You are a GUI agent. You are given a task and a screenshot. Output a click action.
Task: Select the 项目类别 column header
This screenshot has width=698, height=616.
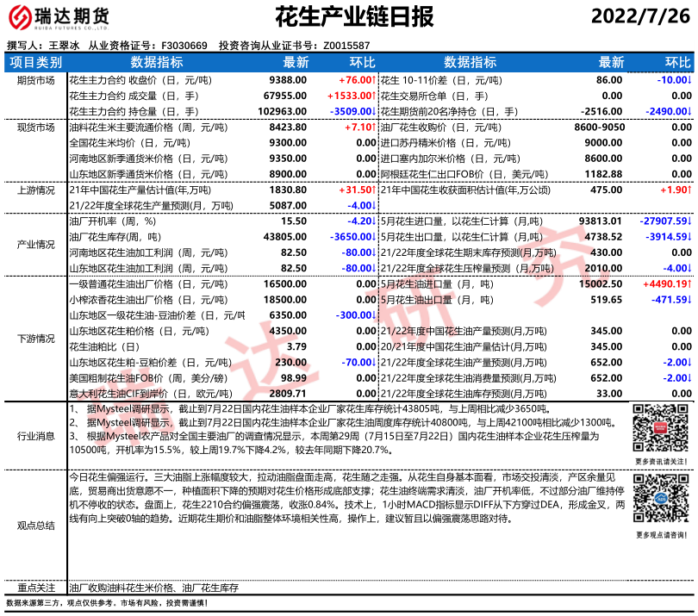35,62
